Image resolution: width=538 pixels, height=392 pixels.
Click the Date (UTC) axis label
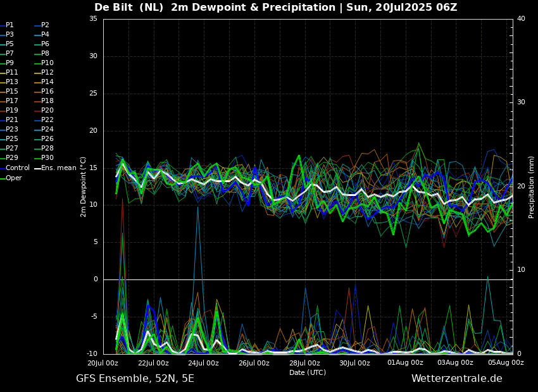[x=308, y=372]
